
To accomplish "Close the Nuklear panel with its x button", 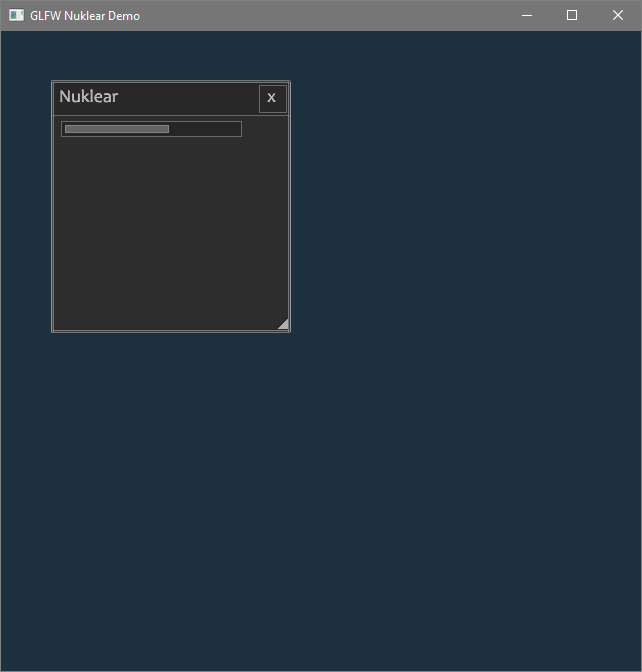I will point(273,99).
